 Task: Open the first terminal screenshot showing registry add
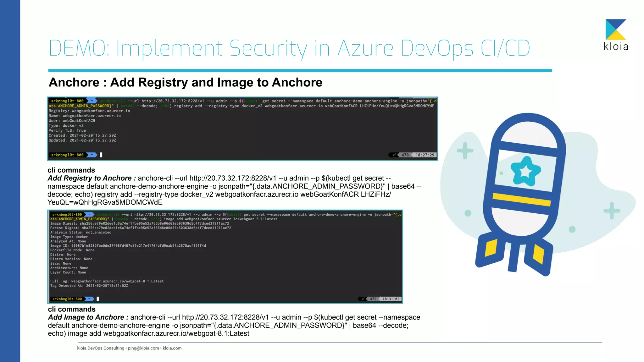(x=242, y=129)
